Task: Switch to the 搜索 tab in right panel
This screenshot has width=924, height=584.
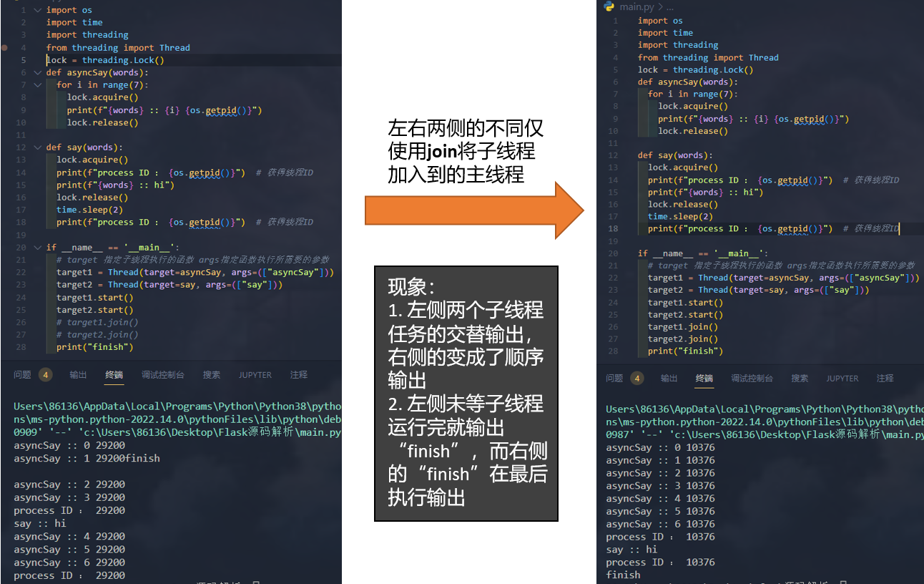Action: (800, 378)
